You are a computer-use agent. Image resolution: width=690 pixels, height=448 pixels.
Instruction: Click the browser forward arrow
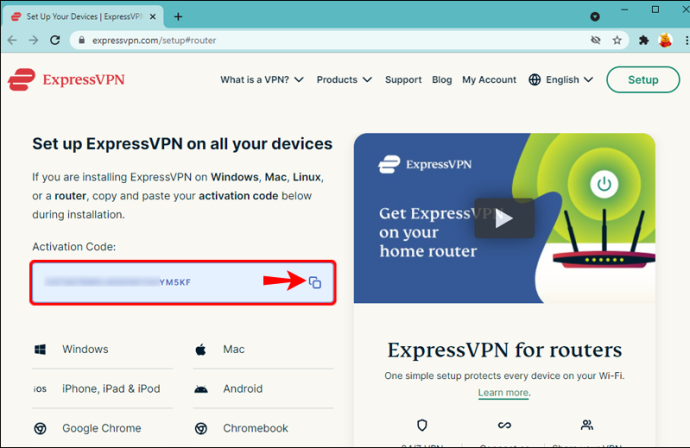point(33,40)
